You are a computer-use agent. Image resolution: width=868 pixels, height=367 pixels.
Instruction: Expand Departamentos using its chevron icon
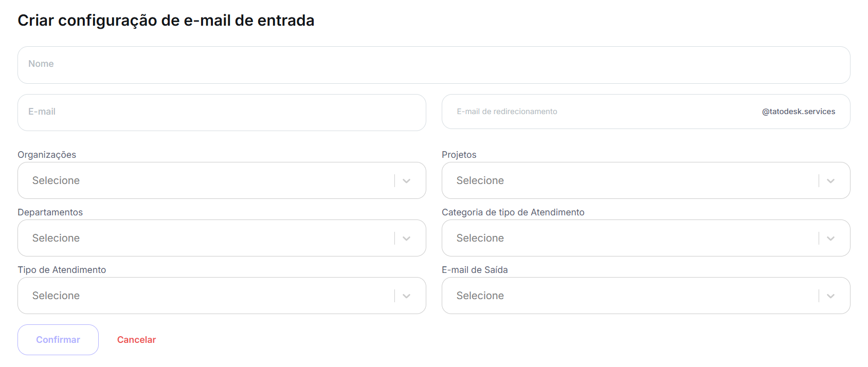406,238
